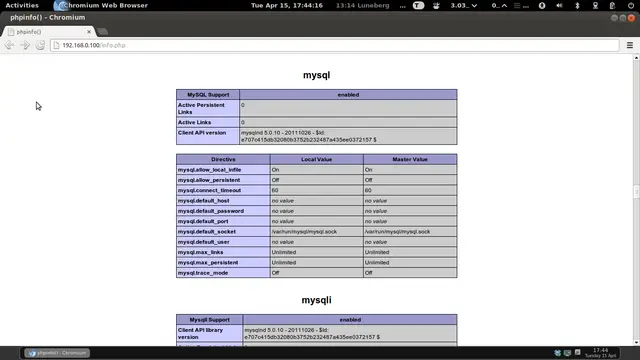Reload the phpinfo page
The height and width of the screenshot is (360, 640).
tap(40, 45)
